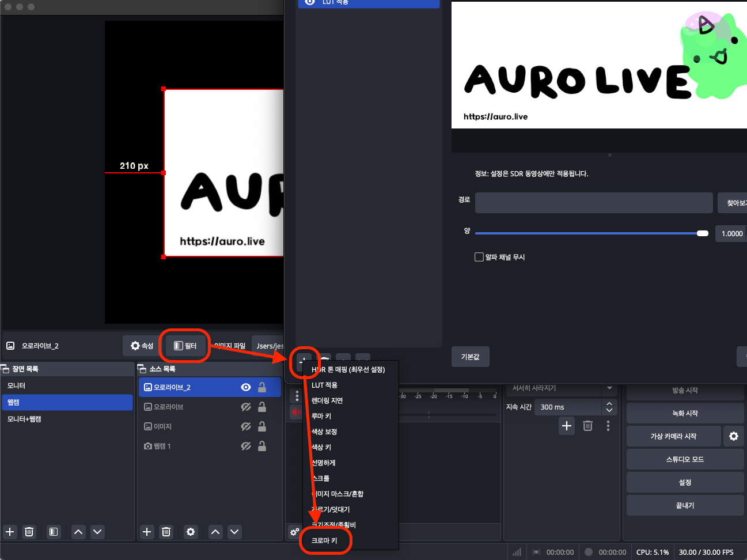Image resolution: width=747 pixels, height=560 pixels.
Task: Click the 스튜디오 모드 button
Action: point(685,459)
